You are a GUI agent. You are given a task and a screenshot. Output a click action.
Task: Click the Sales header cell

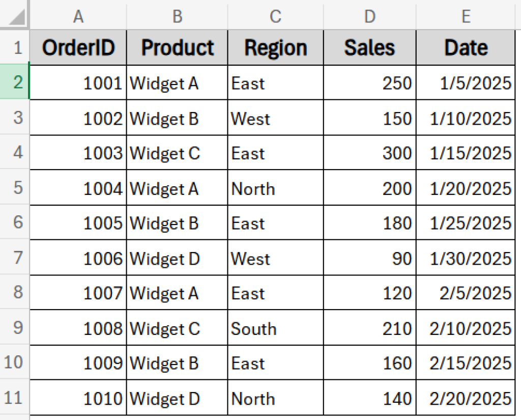[369, 47]
